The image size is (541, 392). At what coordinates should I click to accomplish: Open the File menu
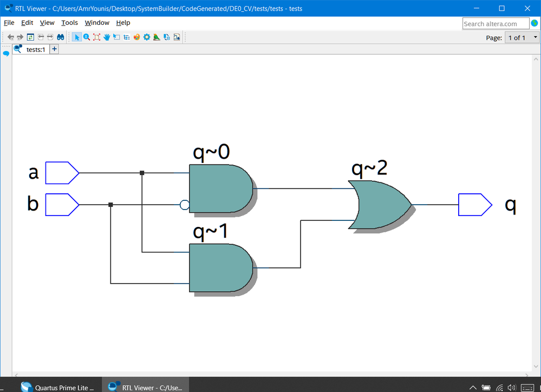click(9, 23)
